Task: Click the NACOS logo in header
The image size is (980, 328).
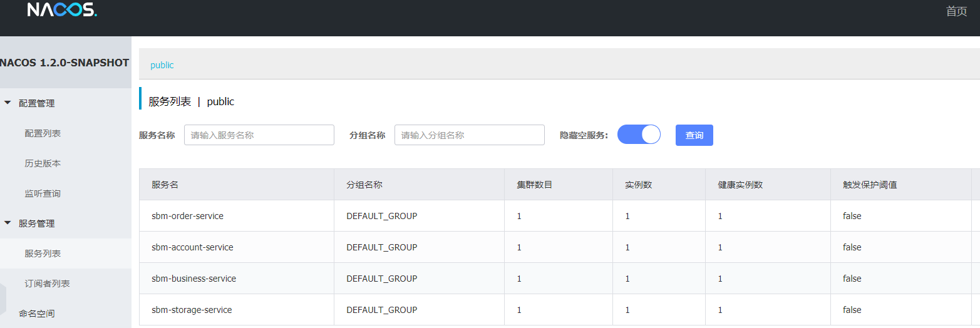Action: (62, 9)
